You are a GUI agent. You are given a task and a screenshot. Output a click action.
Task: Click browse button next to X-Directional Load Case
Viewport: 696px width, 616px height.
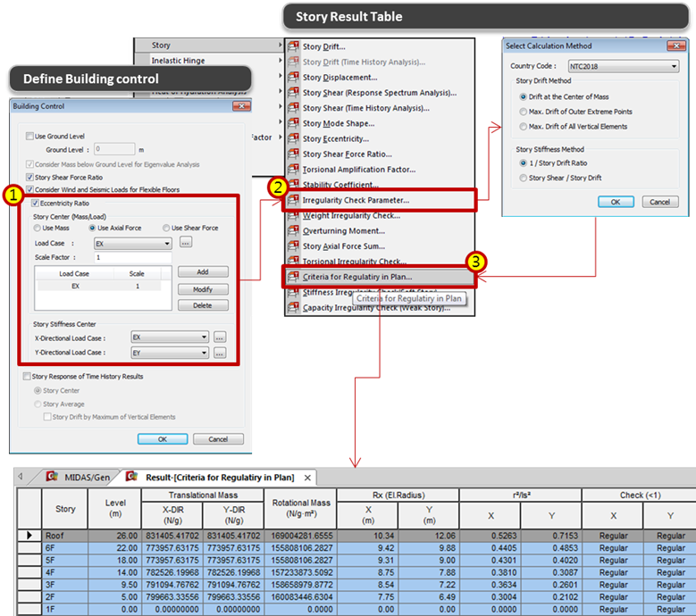[x=220, y=337]
